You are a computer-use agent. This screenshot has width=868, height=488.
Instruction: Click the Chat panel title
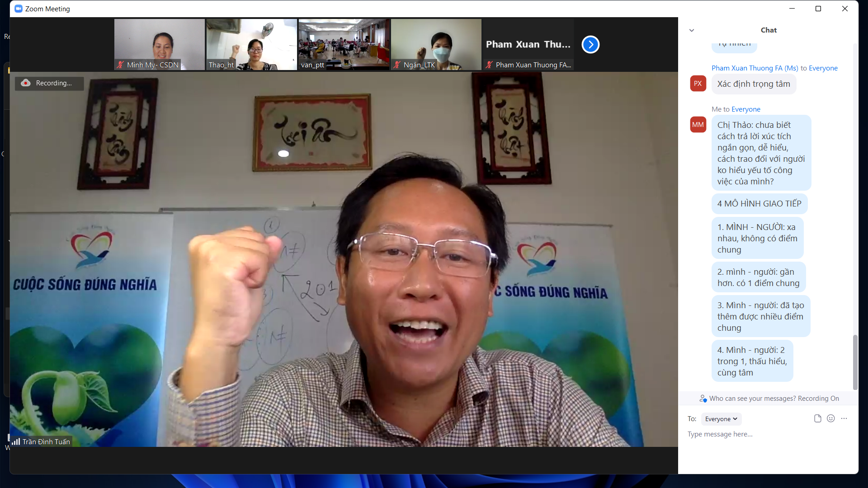click(769, 30)
